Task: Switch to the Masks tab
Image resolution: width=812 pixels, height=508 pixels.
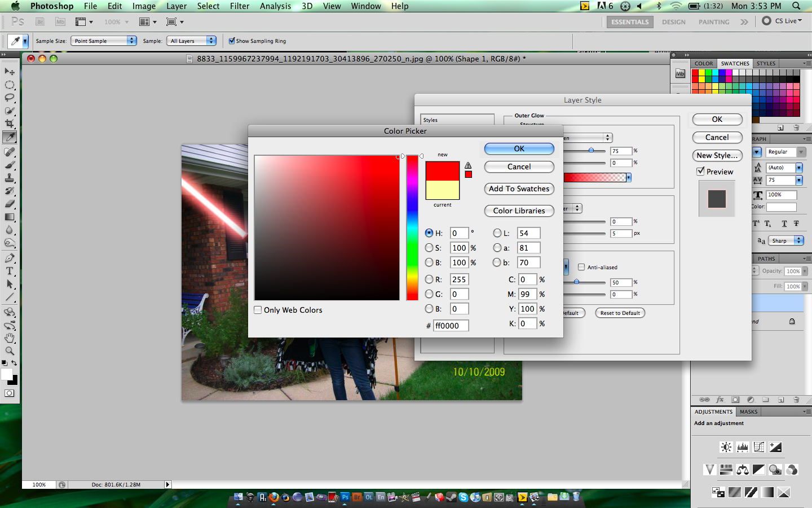Action: pos(748,412)
